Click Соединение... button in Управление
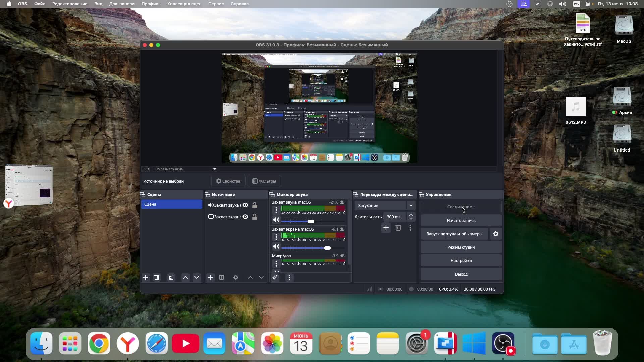This screenshot has width=644, height=362. tap(461, 207)
